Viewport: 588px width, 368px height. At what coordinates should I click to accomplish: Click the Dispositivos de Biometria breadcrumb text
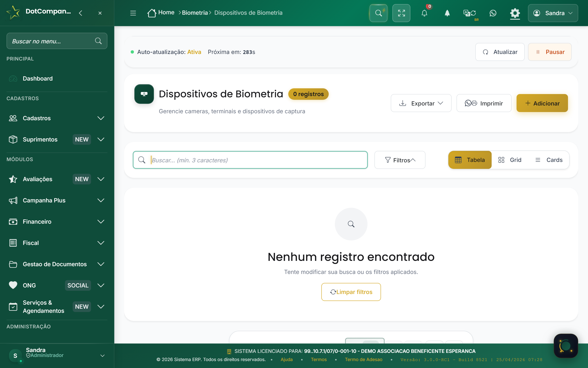[x=248, y=13]
